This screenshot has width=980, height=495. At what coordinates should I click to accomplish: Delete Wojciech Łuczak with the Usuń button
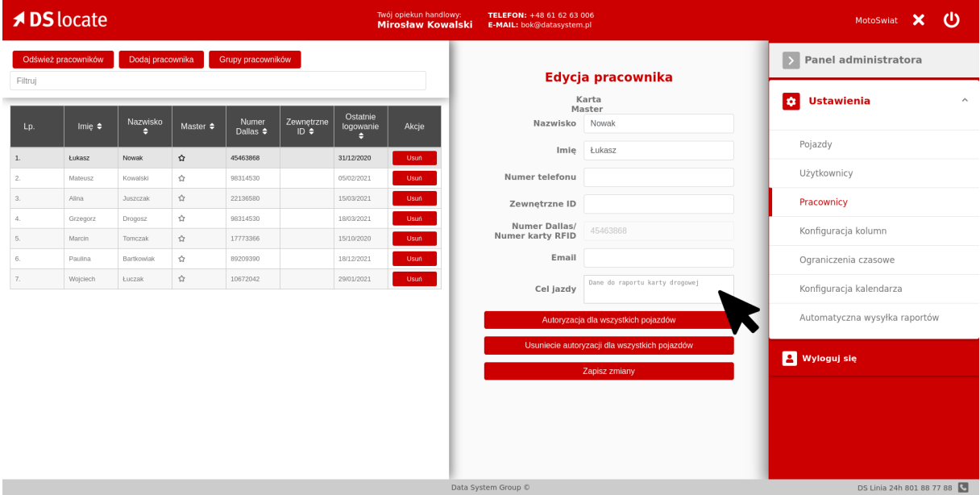414,279
